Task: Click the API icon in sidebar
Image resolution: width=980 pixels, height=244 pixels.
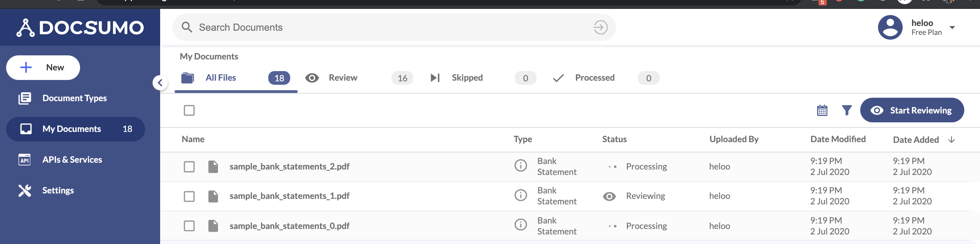Action: pos(24,160)
